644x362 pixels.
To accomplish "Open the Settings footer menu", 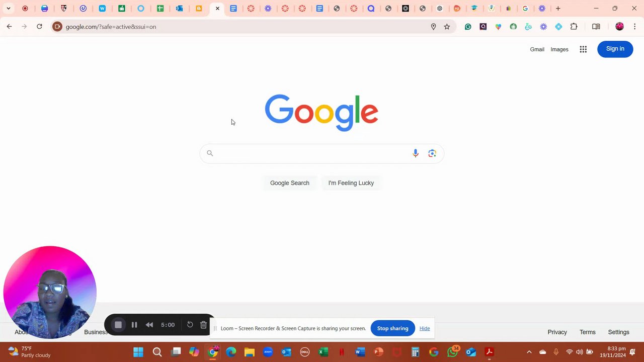I will tap(618, 332).
